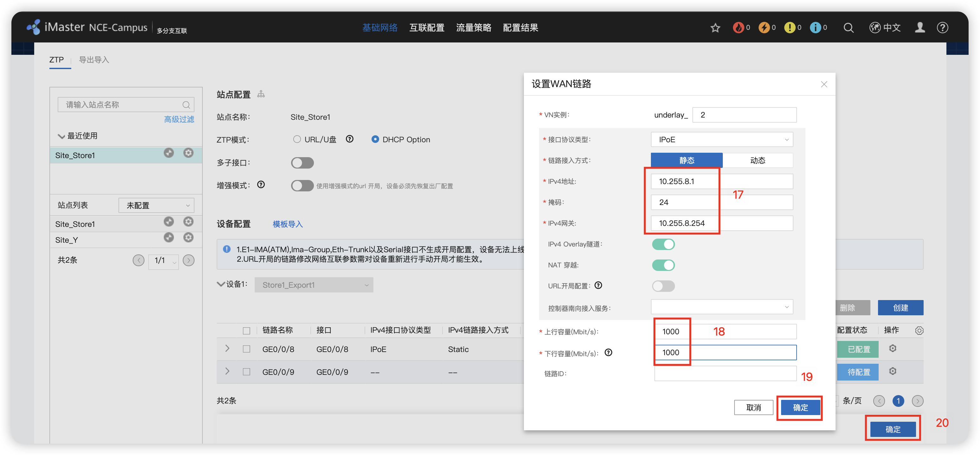
Task: Click the gear icon on GE0/0/8 row
Action: click(892, 349)
